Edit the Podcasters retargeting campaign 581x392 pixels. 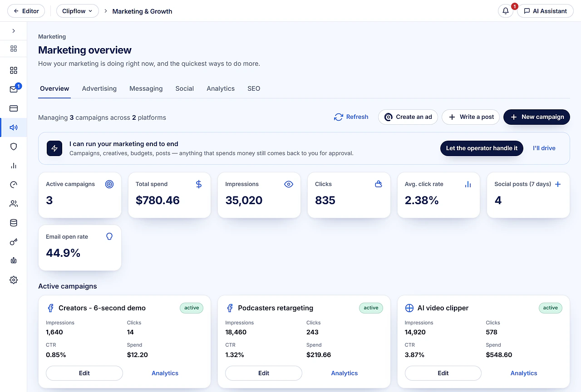pos(264,373)
